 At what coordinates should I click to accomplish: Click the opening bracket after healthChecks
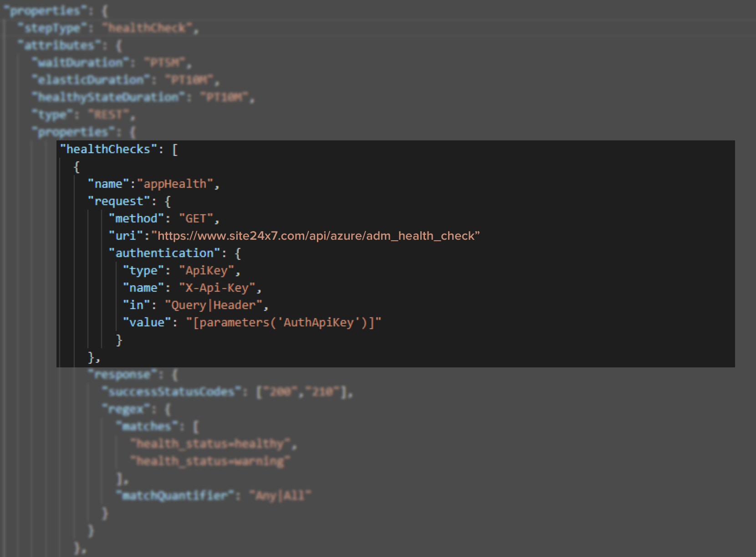click(175, 150)
